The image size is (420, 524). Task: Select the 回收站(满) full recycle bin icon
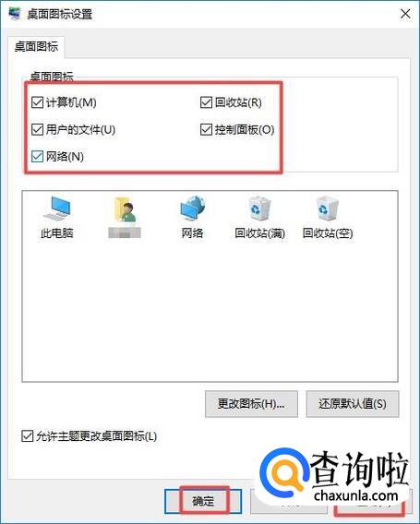click(x=259, y=208)
